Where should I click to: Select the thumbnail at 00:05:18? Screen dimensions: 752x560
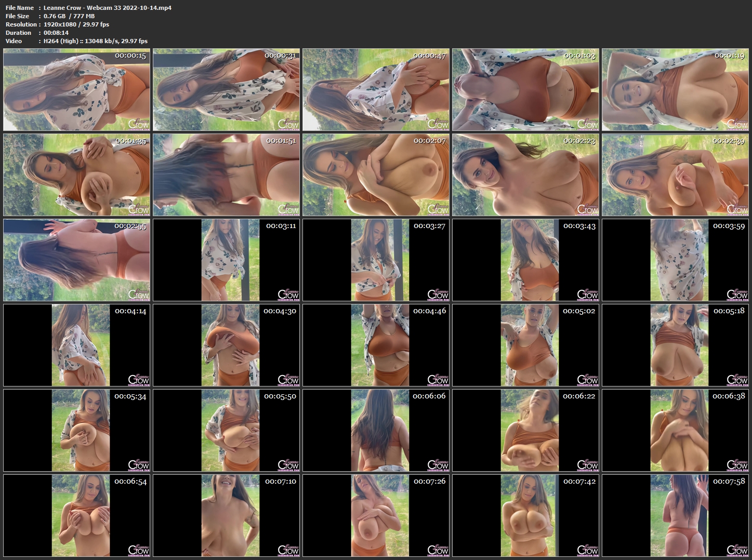[675, 345]
